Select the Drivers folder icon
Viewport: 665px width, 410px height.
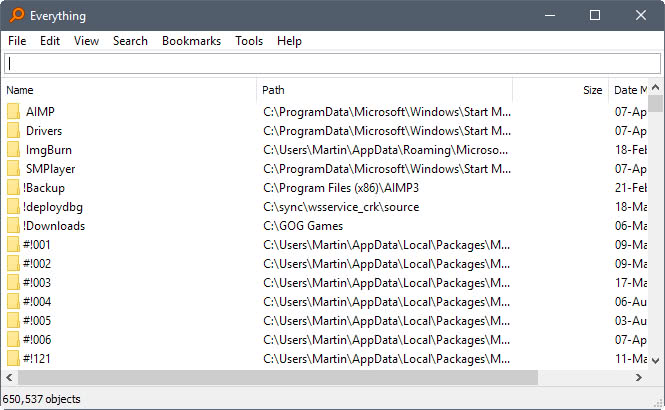tap(14, 131)
